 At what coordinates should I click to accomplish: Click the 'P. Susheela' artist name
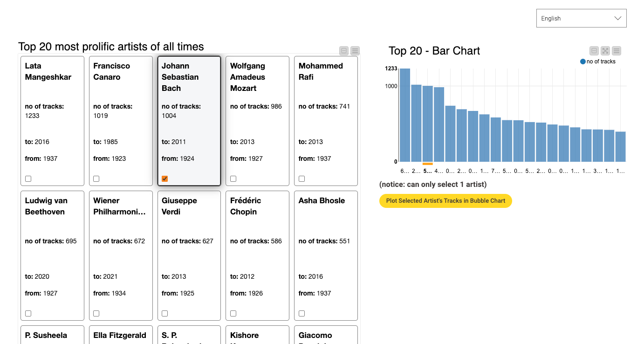point(46,335)
